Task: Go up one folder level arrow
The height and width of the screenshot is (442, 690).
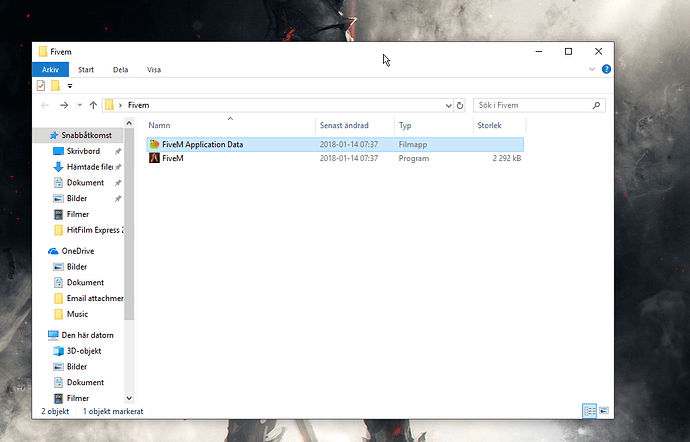Action: point(93,105)
